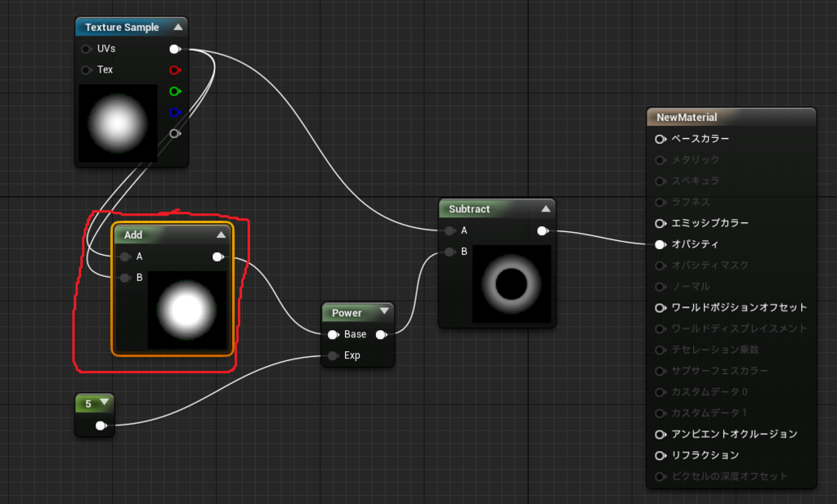Expand the constant 5 node arrow
Screen dimensions: 837x504
click(x=104, y=402)
